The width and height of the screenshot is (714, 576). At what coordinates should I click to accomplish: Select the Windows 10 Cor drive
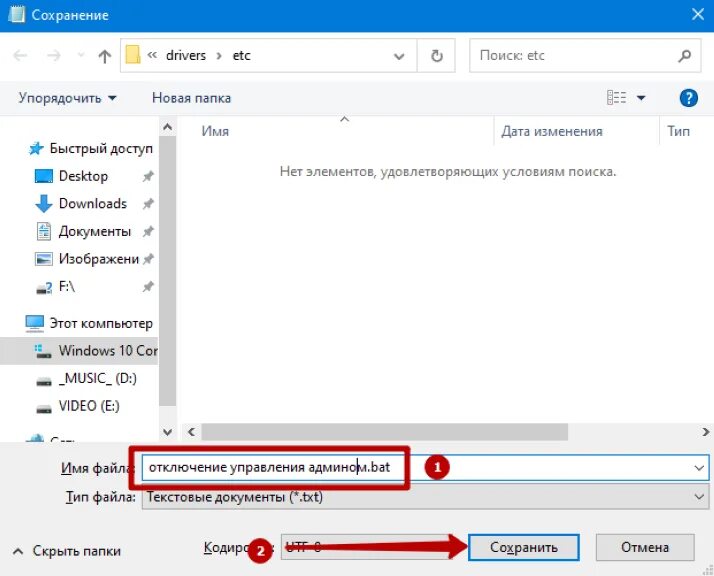click(x=79, y=351)
